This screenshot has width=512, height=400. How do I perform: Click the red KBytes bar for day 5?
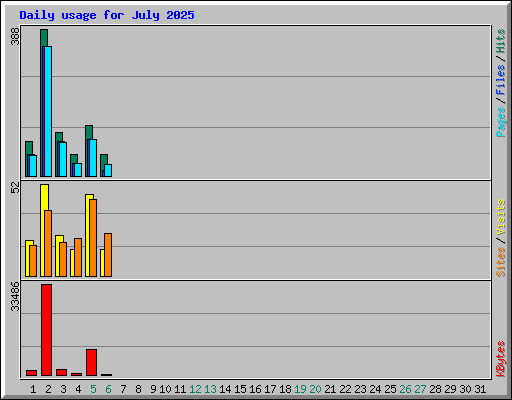pos(91,363)
